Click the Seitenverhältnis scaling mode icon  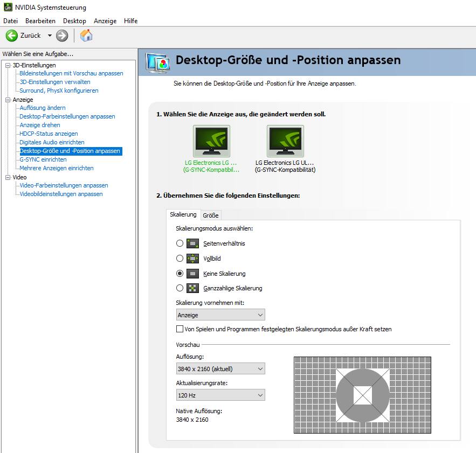click(192, 243)
